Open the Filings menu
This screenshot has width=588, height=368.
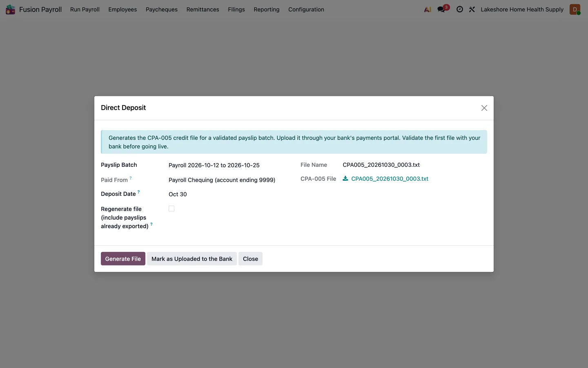pos(236,9)
